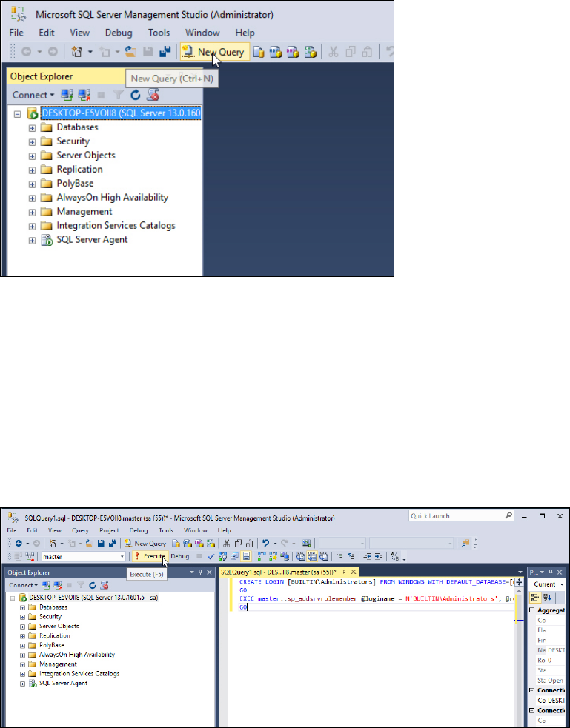This screenshot has width=570, height=728.
Task: Click New Query button in upper screenshot
Action: (215, 52)
